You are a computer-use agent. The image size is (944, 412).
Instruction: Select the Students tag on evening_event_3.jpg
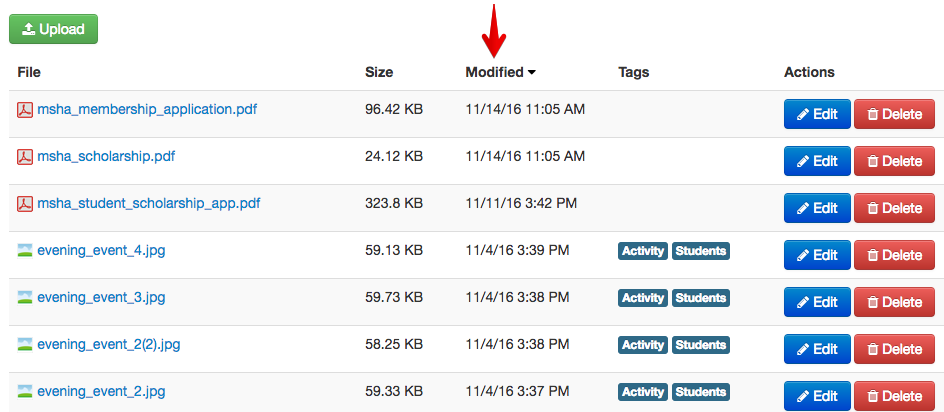pyautogui.click(x=701, y=298)
